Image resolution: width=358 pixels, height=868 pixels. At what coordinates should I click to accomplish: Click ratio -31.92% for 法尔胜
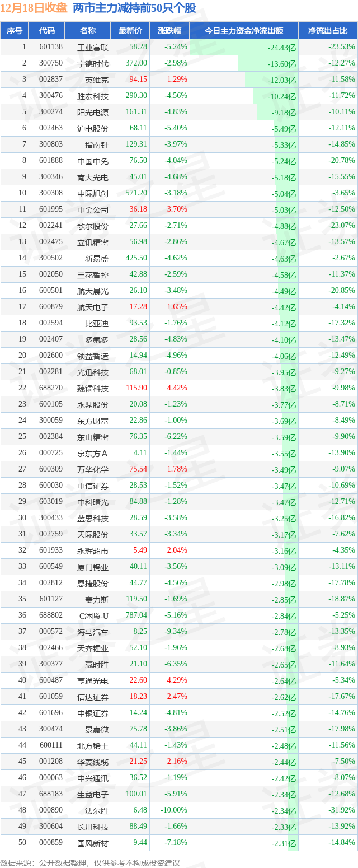pyautogui.click(x=342, y=810)
